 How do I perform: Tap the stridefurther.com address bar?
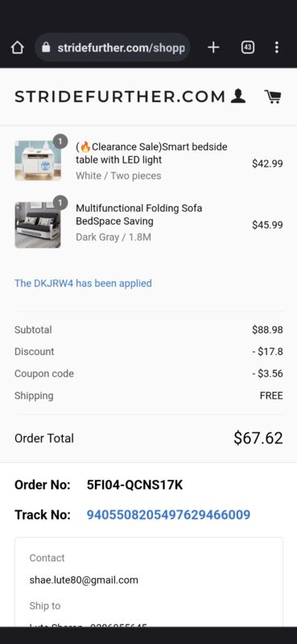pyautogui.click(x=113, y=47)
